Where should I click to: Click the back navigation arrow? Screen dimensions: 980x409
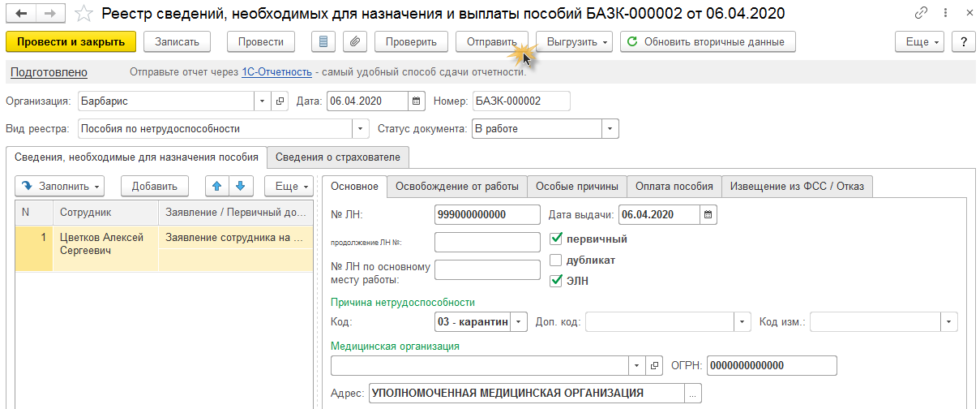point(20,13)
